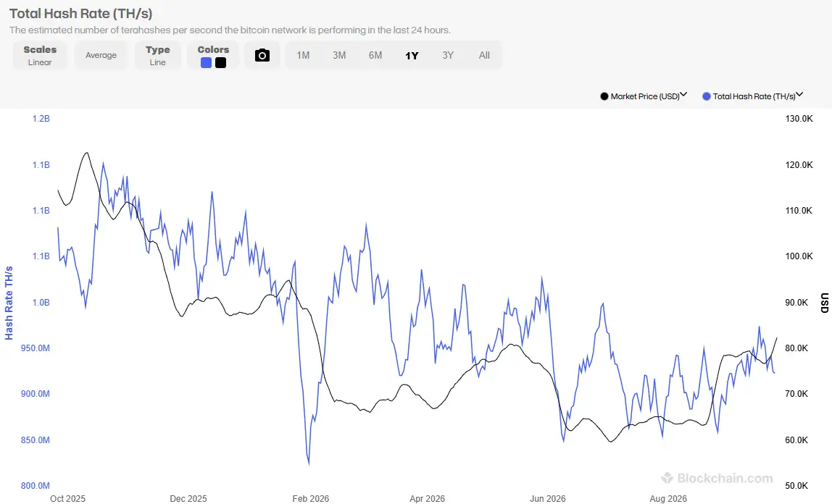This screenshot has width=832, height=504.
Task: Click the black color swatch
Action: [221, 62]
